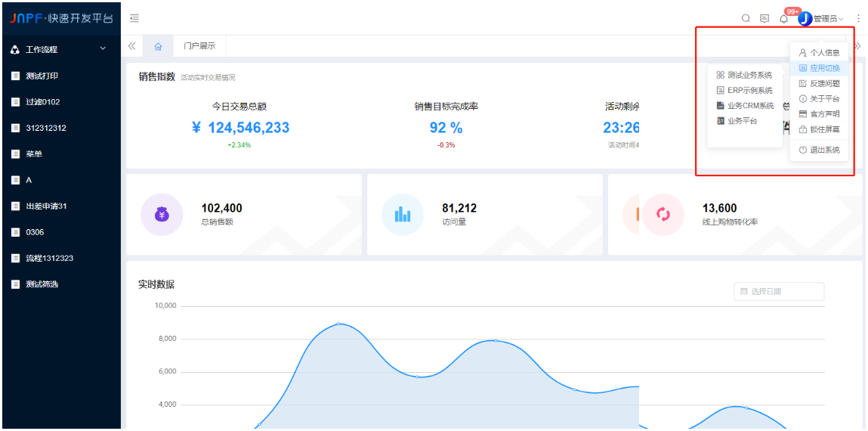Select 反馈问题 in user menu
The height and width of the screenshot is (431, 868).
pos(820,84)
